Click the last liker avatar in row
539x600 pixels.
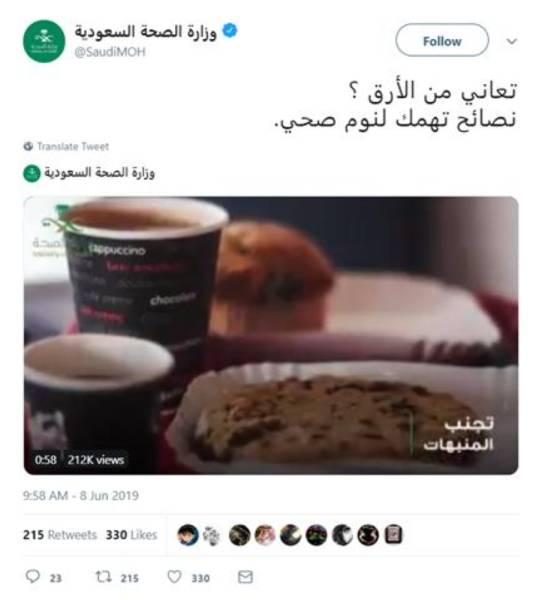(393, 535)
